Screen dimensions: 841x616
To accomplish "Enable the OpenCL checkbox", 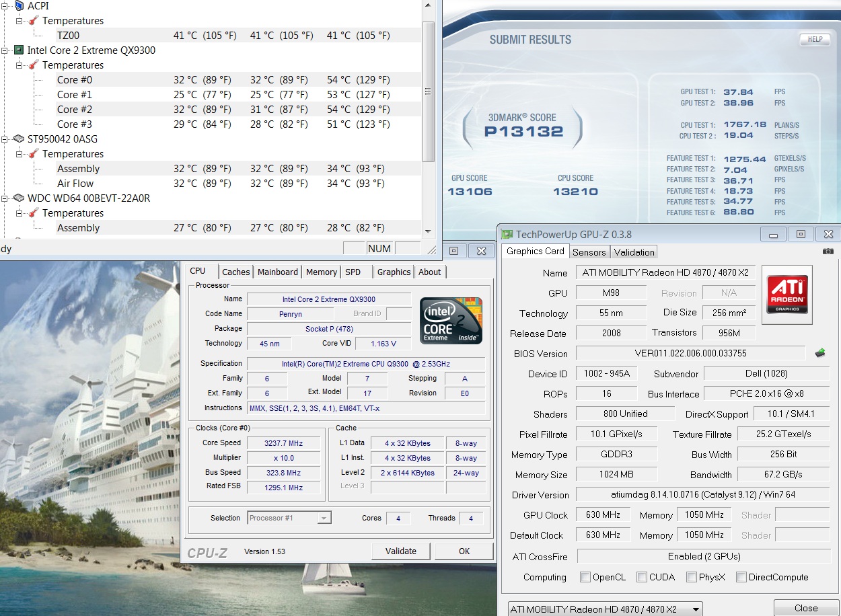I will point(585,577).
